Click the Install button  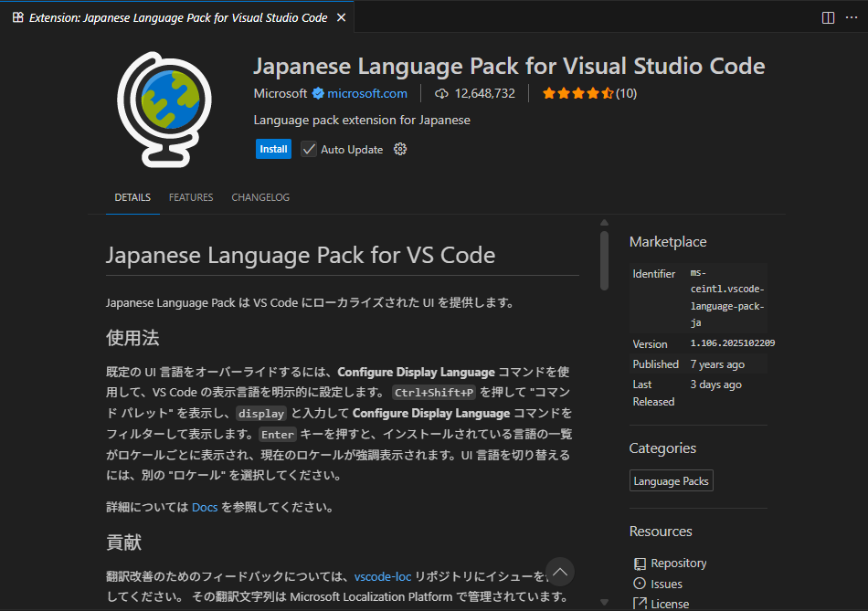[273, 148]
